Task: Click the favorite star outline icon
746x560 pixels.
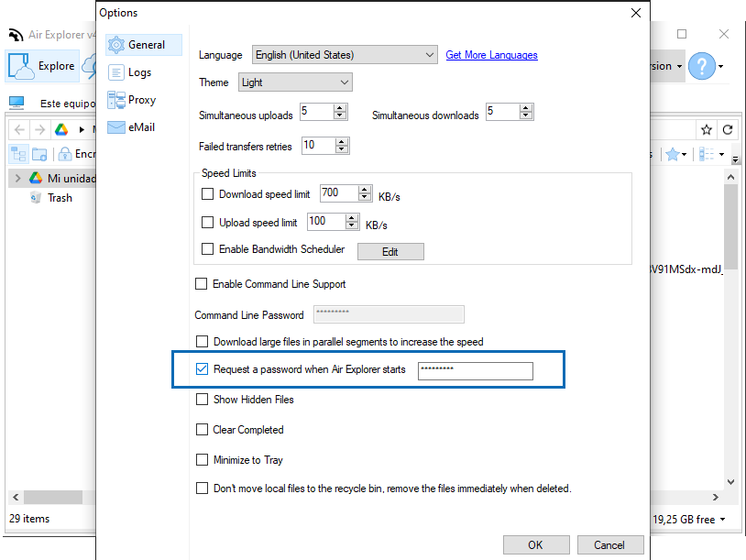Action: coord(707,129)
